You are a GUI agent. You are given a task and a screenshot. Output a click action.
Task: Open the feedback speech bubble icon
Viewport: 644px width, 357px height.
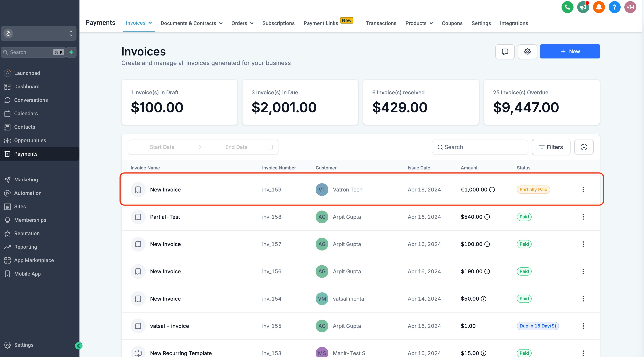coord(505,52)
